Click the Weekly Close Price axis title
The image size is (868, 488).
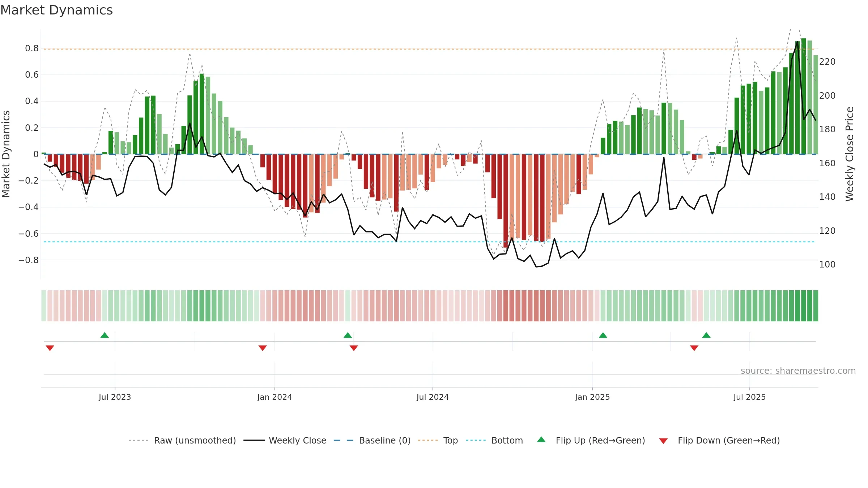[850, 154]
